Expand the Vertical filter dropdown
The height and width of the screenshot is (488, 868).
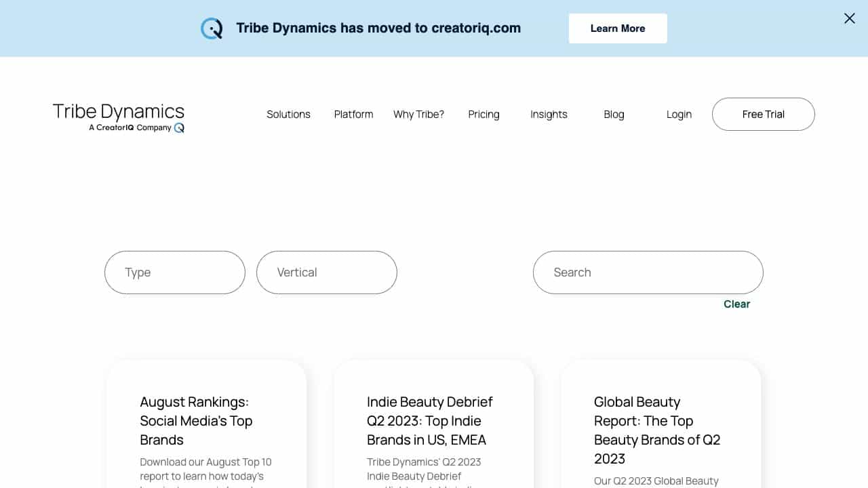327,272
